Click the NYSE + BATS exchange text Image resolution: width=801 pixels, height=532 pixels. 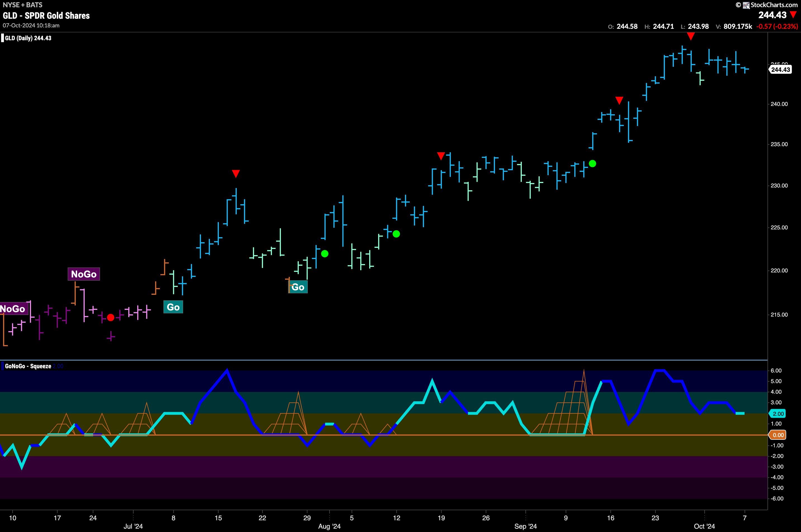click(x=22, y=5)
